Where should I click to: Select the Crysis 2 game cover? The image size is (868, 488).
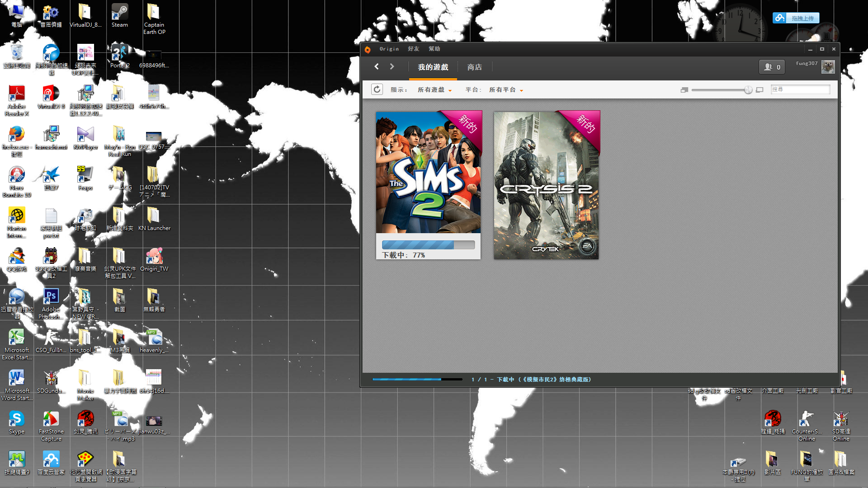pos(546,185)
